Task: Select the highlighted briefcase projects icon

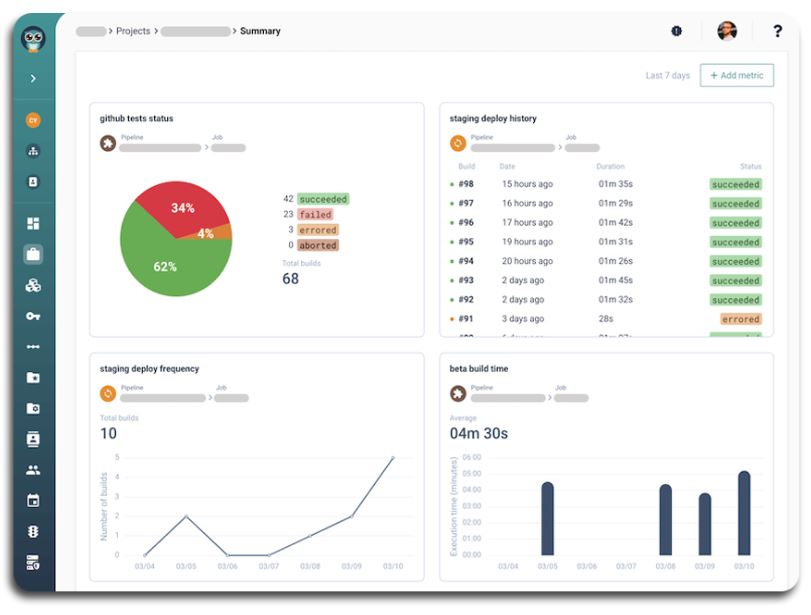Action: point(33,254)
